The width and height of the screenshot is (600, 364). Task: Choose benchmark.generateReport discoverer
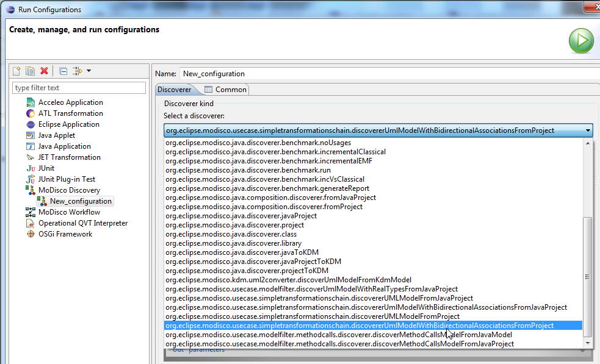coord(373,189)
